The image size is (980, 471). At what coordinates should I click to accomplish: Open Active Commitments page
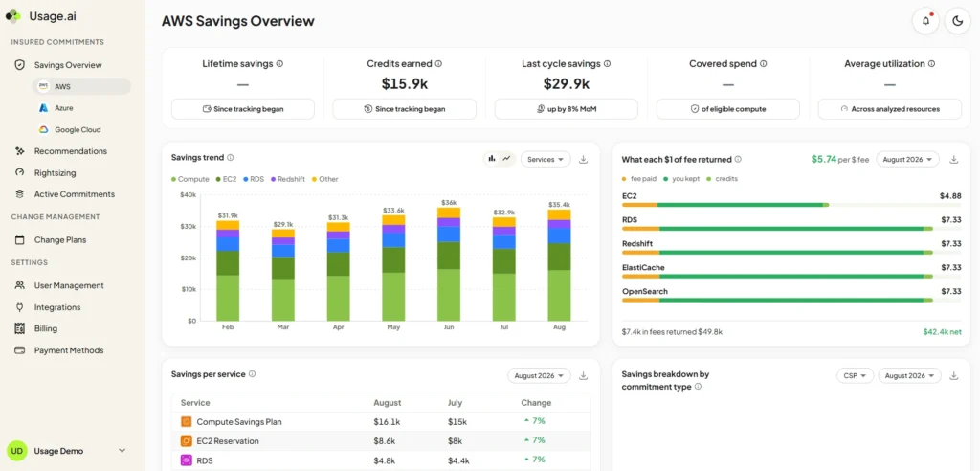(x=74, y=194)
